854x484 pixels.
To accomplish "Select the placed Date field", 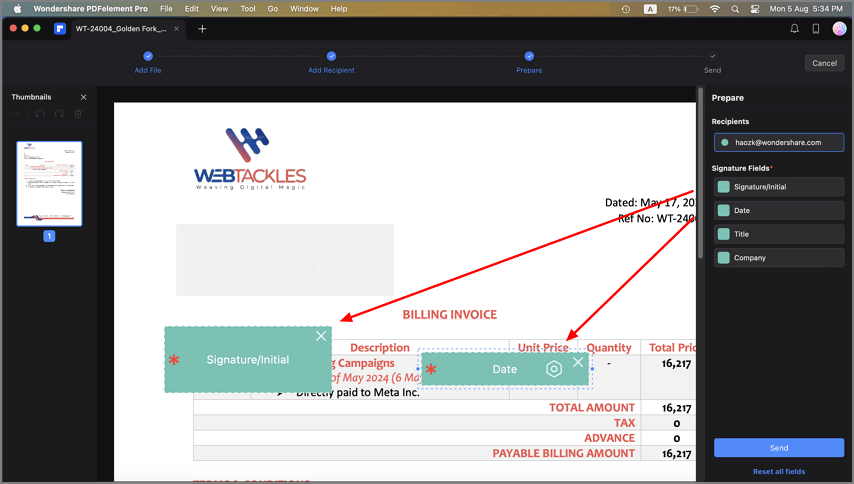I will tap(504, 369).
